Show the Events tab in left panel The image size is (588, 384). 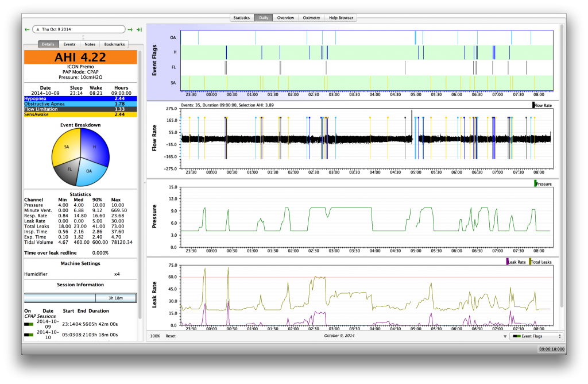tap(69, 44)
